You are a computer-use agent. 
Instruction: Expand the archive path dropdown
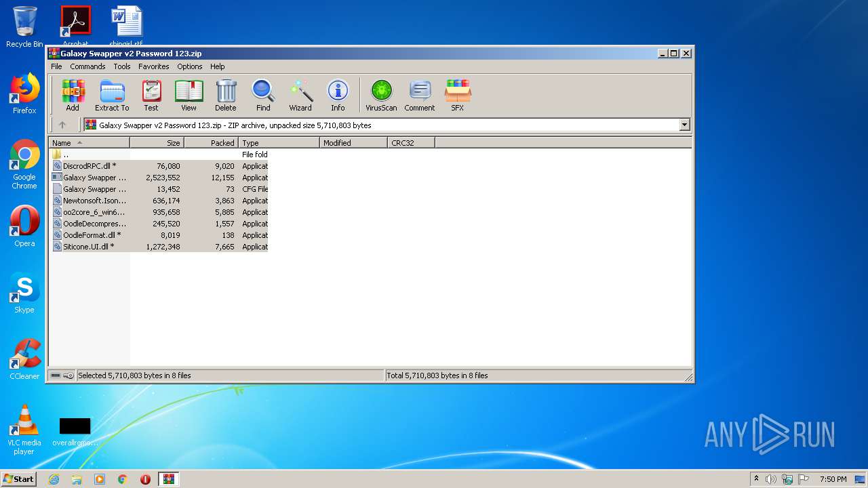pos(684,125)
